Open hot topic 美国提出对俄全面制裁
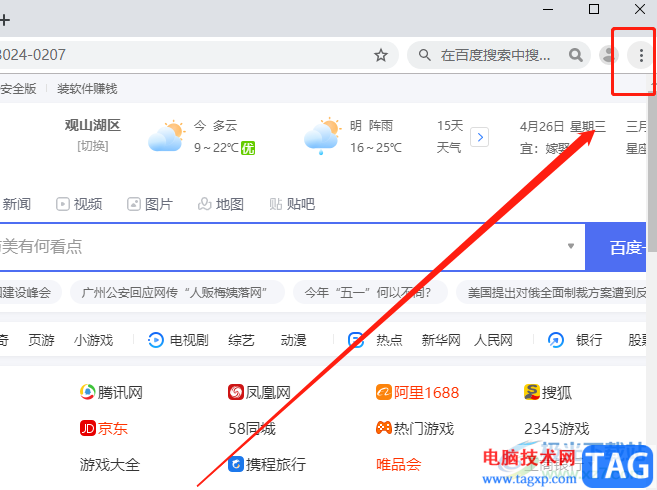657x490 pixels. [551, 292]
